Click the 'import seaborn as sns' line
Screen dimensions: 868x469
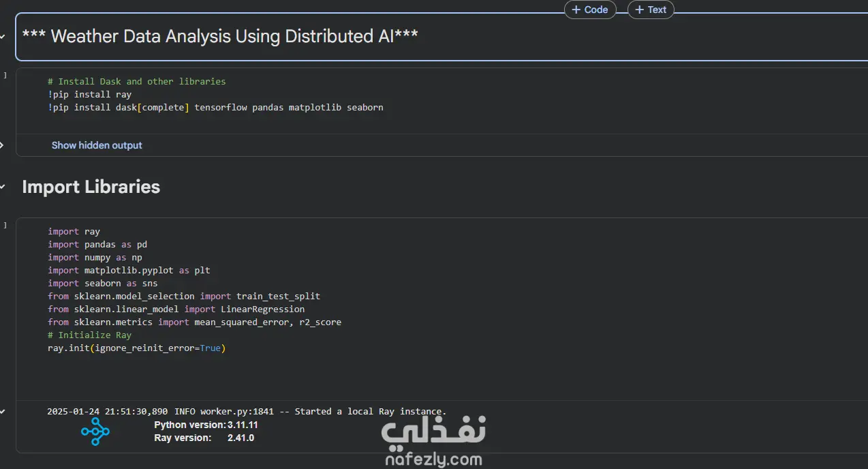103,283
